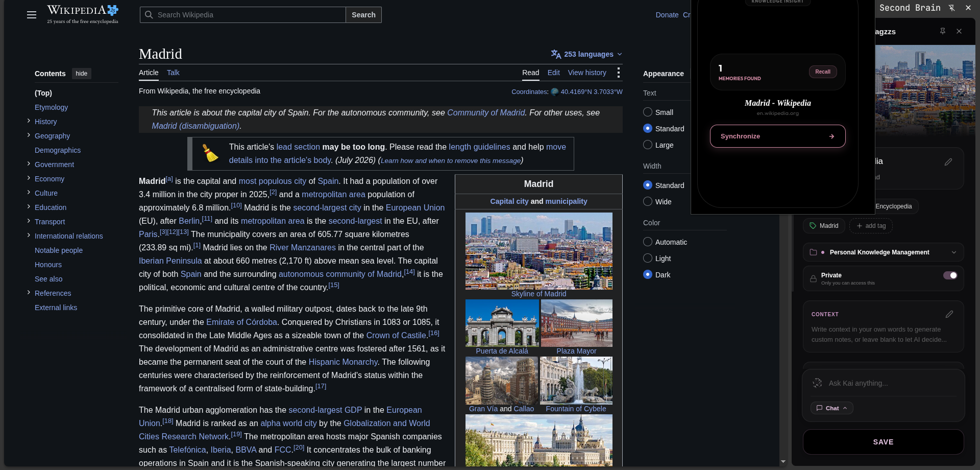Click the SAVE button
980x470 pixels.
click(x=883, y=442)
